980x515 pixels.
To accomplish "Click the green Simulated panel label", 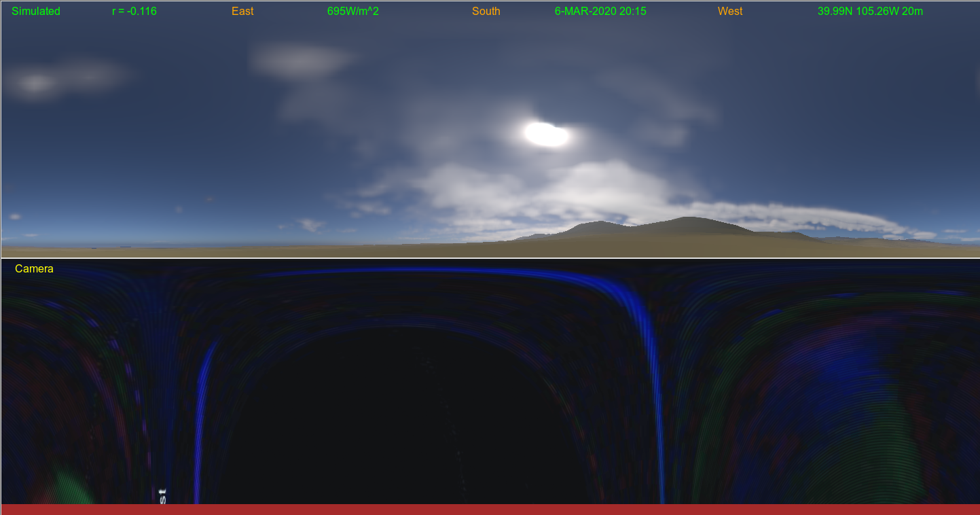I will coord(36,12).
